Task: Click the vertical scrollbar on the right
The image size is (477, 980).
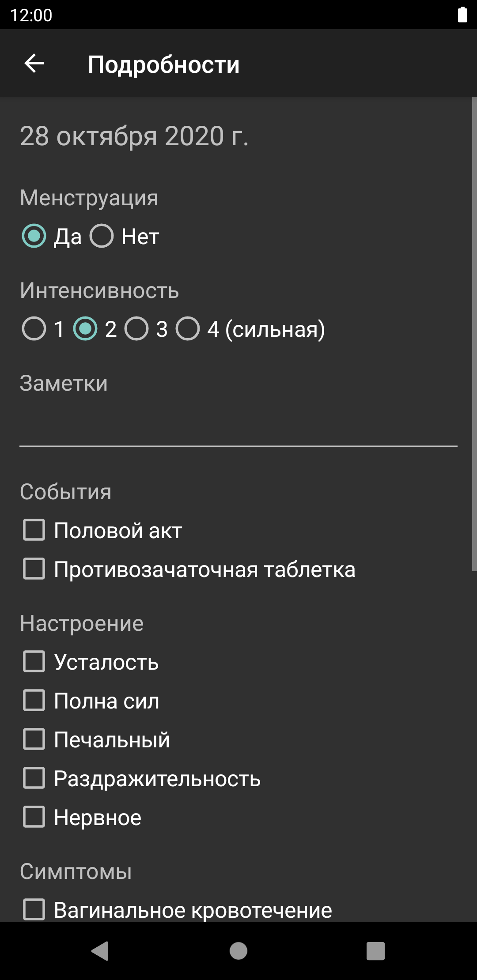Action: click(474, 334)
